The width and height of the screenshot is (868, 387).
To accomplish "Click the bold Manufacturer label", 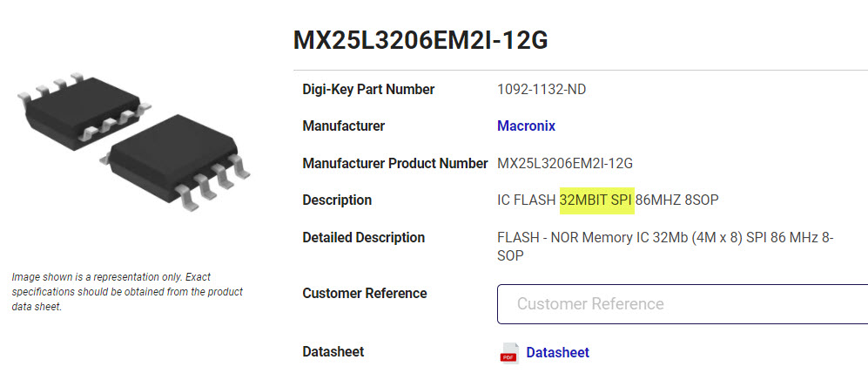I will click(343, 126).
